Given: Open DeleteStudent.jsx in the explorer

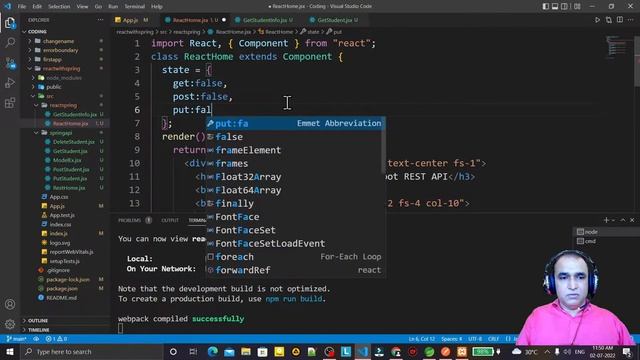Looking at the screenshot, I should [73, 142].
